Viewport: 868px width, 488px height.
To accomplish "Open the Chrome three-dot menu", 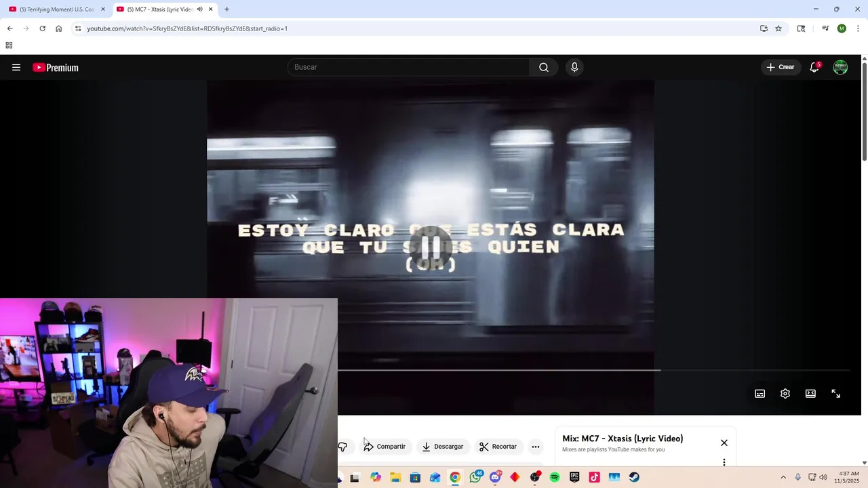I will pos(858,28).
